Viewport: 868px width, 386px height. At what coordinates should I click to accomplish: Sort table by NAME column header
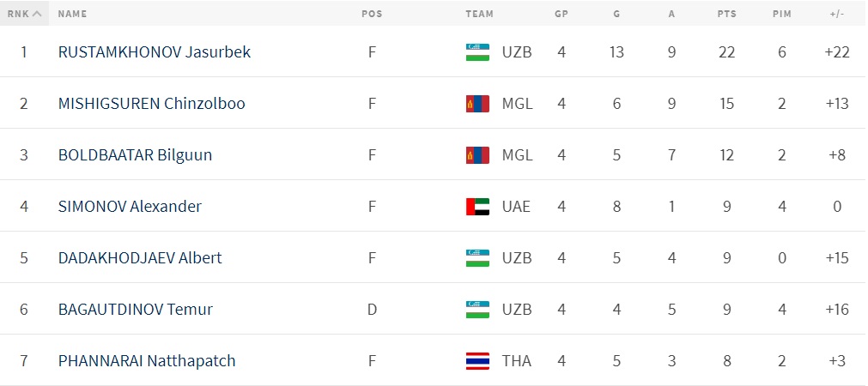tap(72, 14)
